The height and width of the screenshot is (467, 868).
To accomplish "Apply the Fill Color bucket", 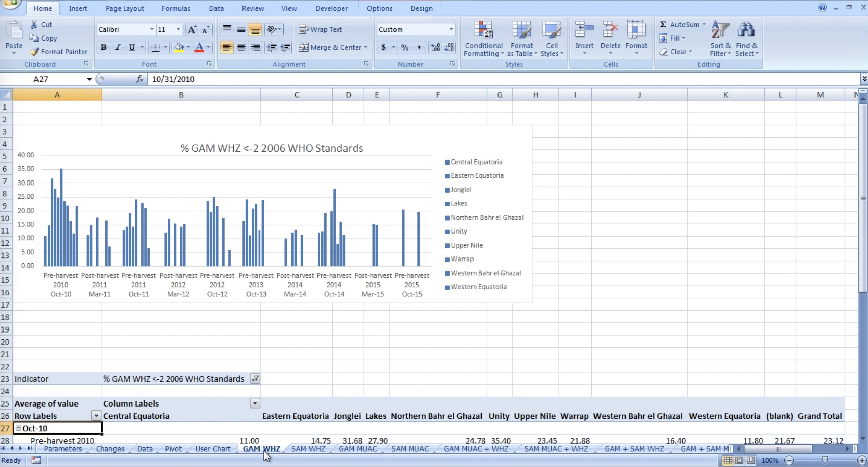I will [x=179, y=47].
